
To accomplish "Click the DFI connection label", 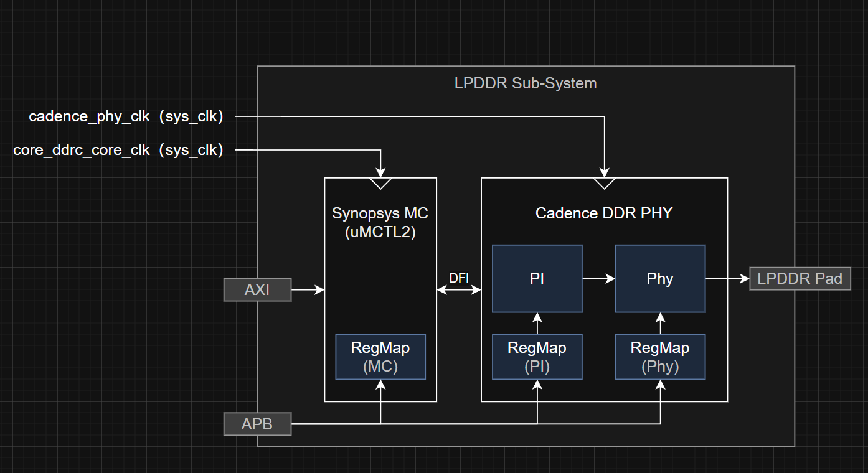I will coord(459,278).
